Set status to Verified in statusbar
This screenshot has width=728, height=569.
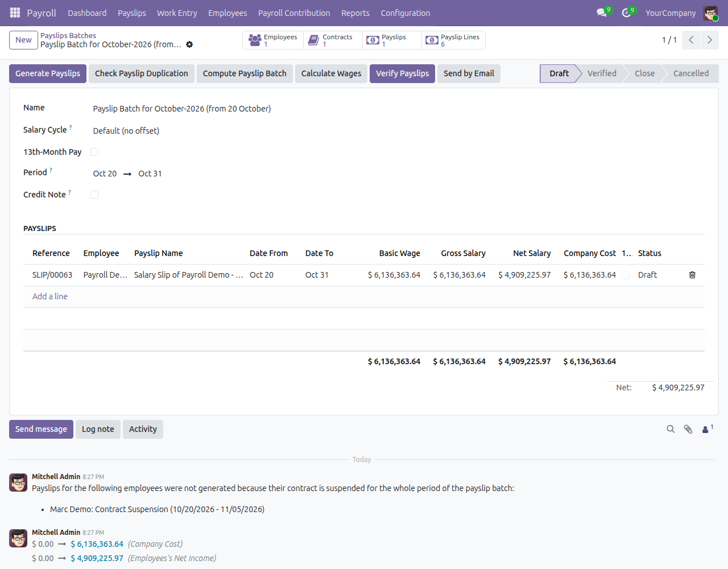click(x=602, y=73)
